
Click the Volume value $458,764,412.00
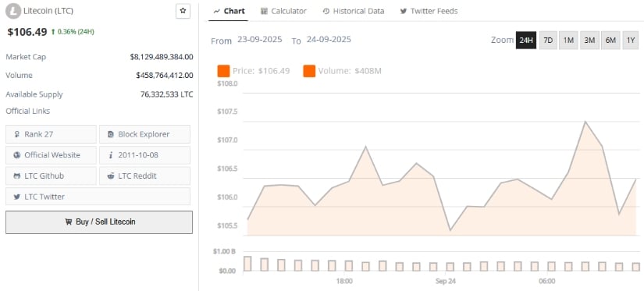pos(164,76)
